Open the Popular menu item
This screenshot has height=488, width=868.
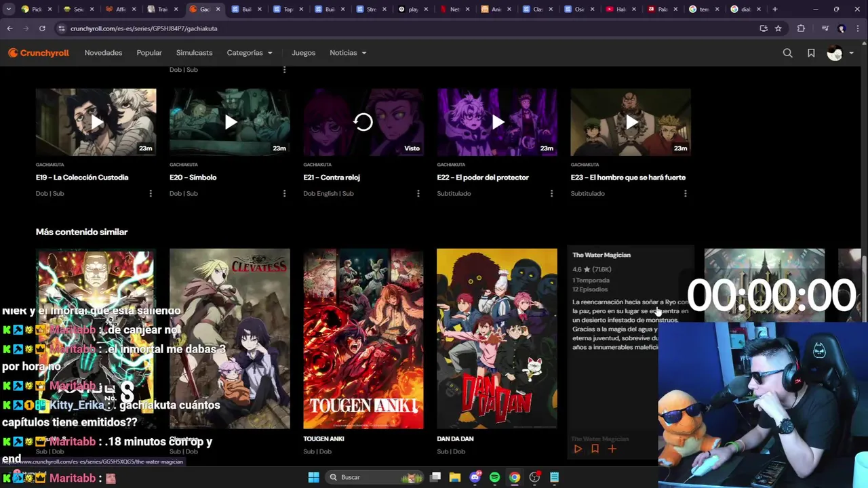point(149,53)
